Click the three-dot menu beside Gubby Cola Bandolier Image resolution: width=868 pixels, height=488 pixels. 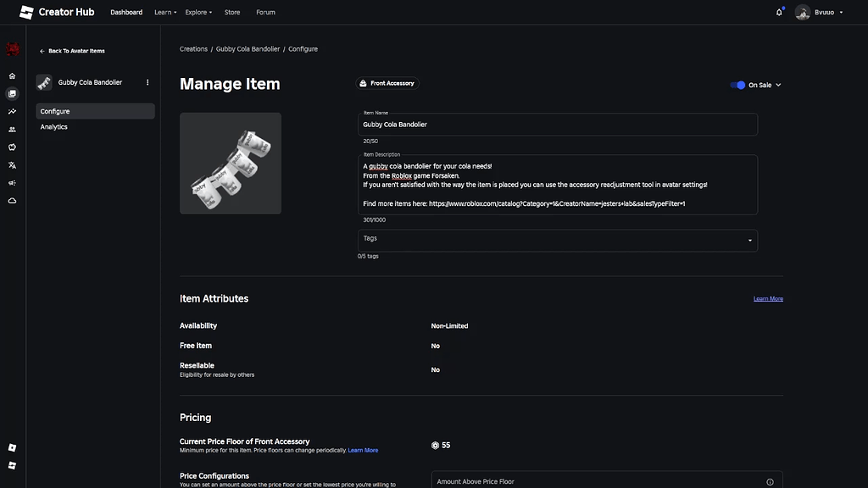tap(147, 82)
